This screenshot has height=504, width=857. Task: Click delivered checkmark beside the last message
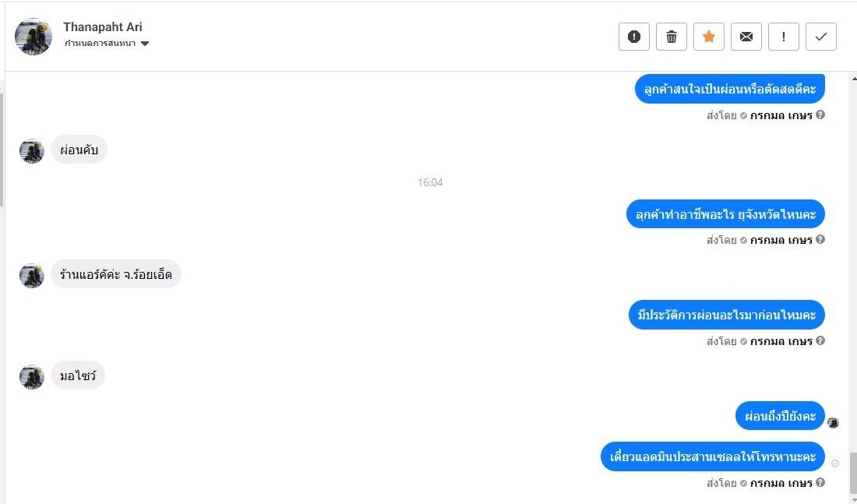(835, 463)
